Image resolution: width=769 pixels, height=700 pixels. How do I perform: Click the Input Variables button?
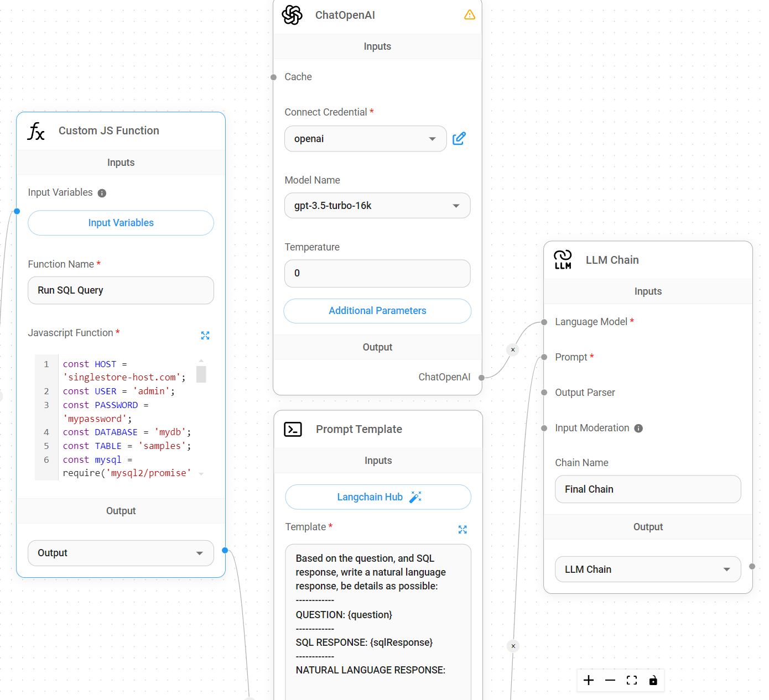pyautogui.click(x=121, y=223)
